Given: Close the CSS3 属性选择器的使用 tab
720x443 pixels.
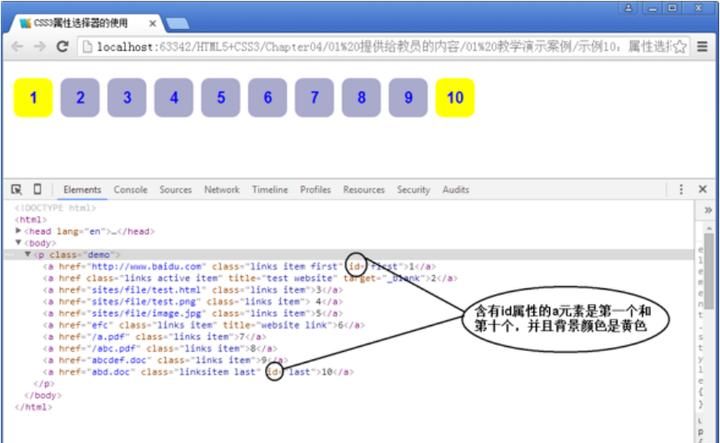Looking at the screenshot, I should pyautogui.click(x=152, y=23).
